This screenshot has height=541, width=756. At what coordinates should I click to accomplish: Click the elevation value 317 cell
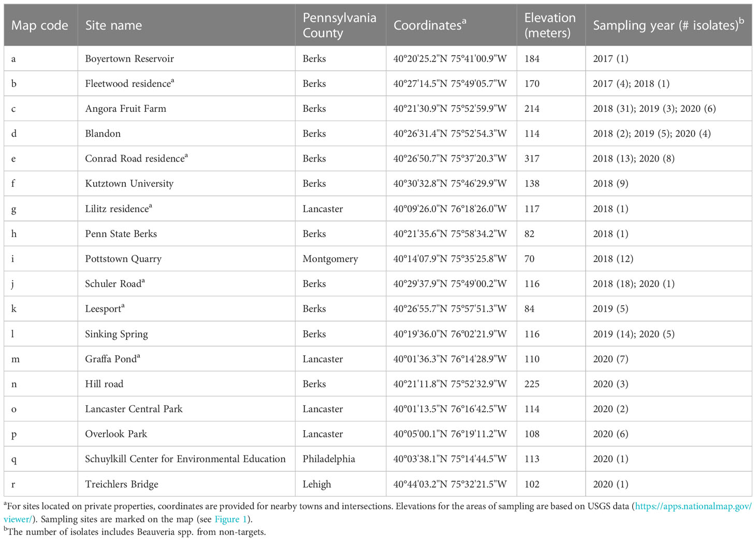(x=532, y=158)
